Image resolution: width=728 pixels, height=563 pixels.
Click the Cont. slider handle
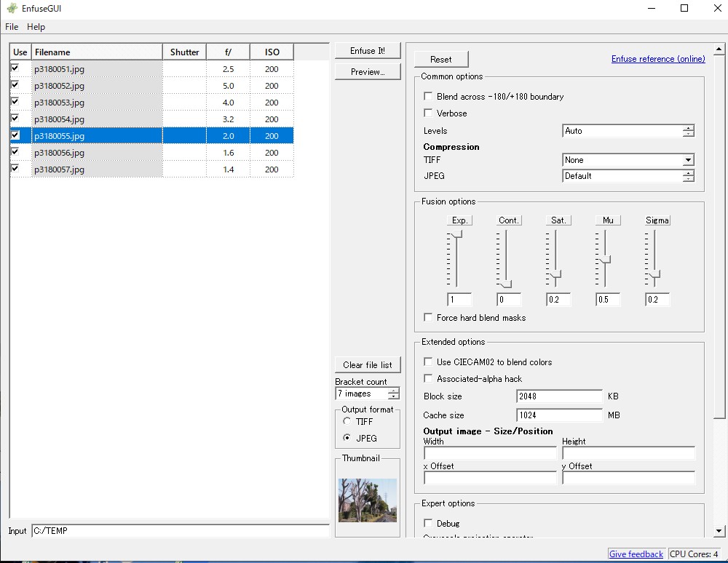507,284
